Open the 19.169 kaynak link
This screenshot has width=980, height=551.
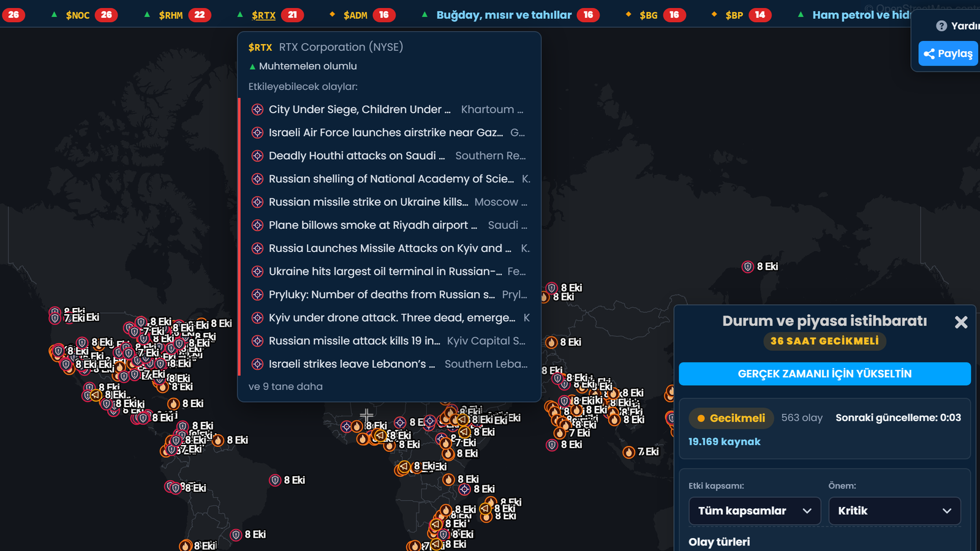724,441
